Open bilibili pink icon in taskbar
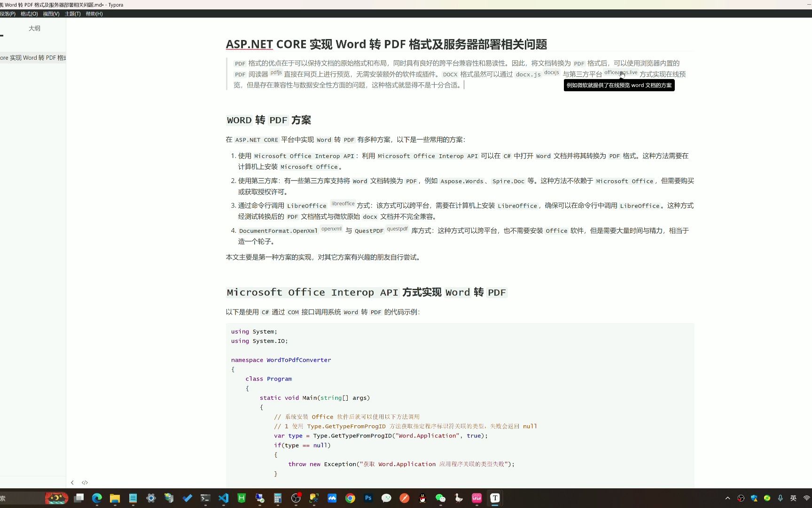This screenshot has width=812, height=508. point(477,498)
